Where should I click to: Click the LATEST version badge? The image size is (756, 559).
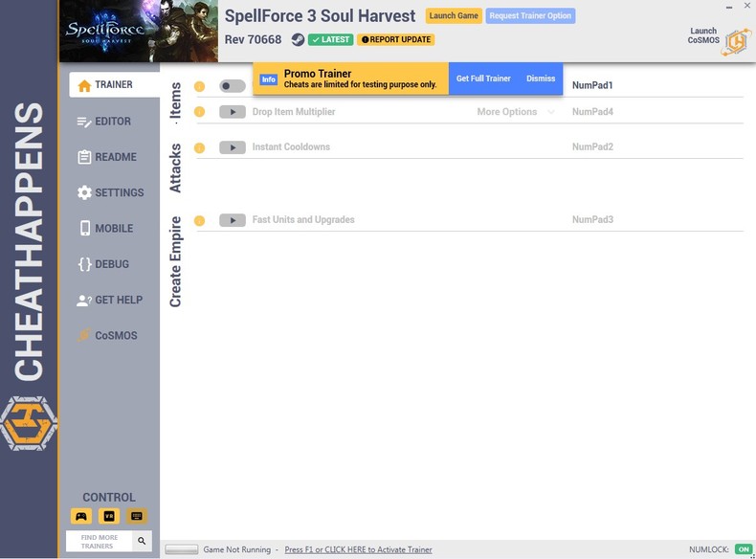pos(330,39)
